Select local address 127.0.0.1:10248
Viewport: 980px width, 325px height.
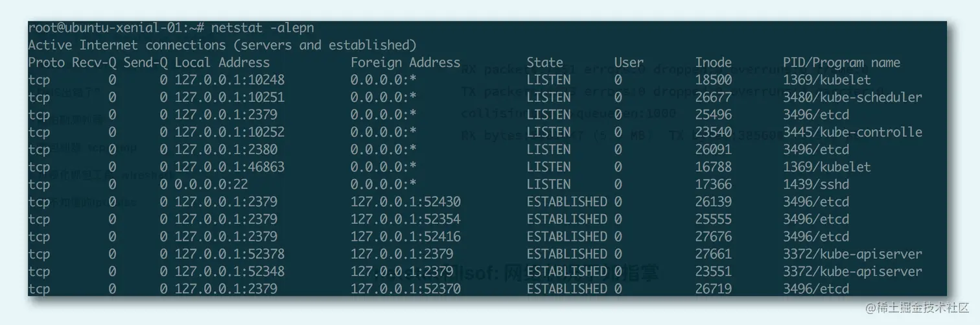[229, 80]
